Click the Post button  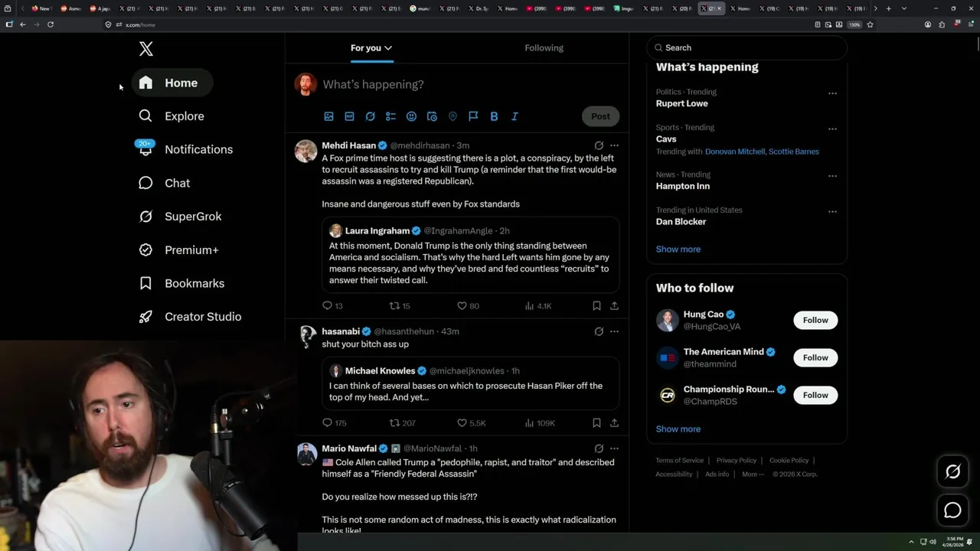[x=600, y=116]
